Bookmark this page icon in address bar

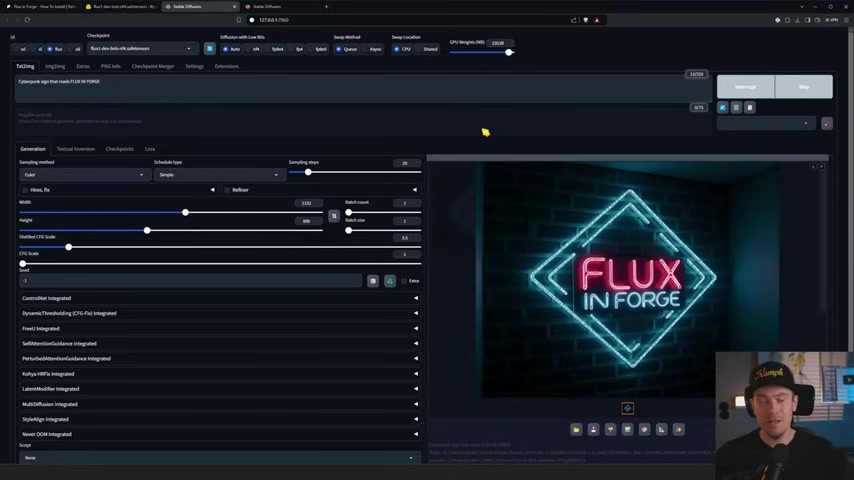coord(239,20)
